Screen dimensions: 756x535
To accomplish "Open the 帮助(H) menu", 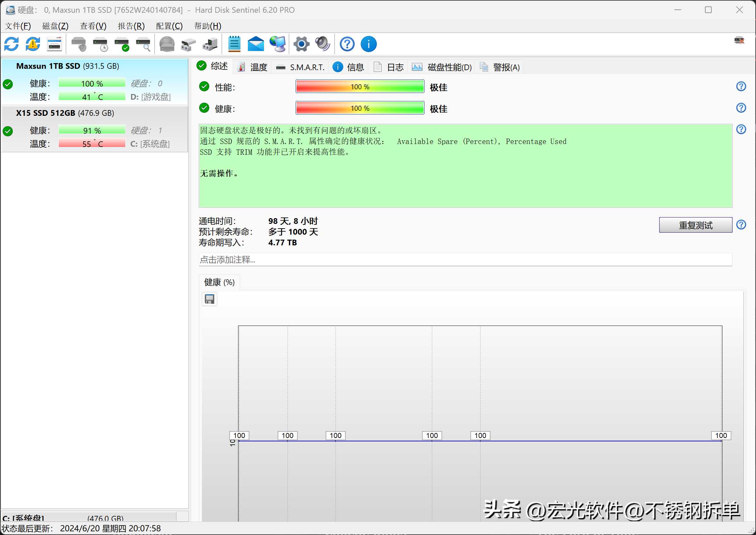I will (208, 26).
